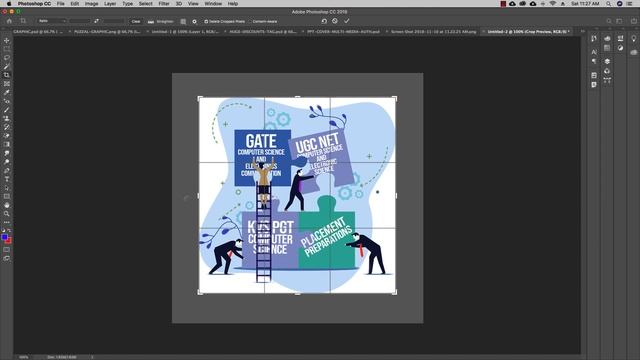Viewport: 640px width, 360px height.
Task: Select the Lasso tool
Action: 7,58
